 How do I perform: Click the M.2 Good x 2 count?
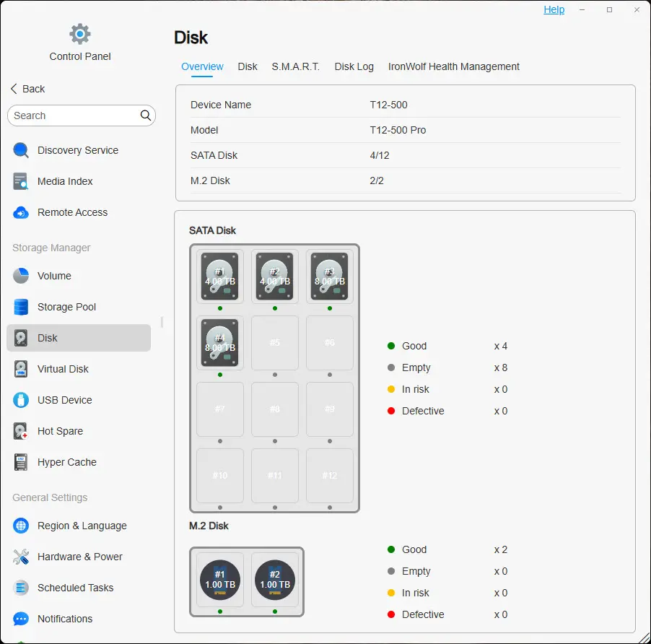tap(501, 549)
